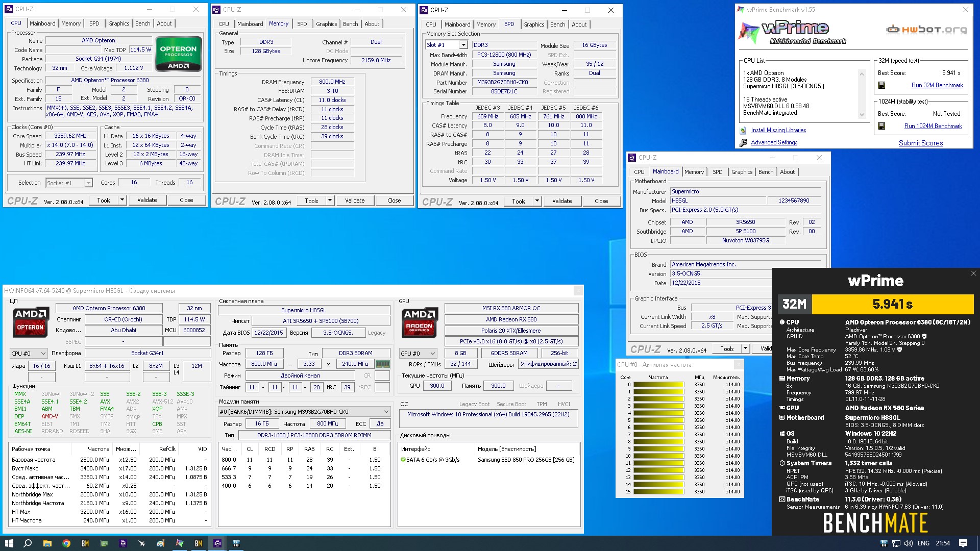Select CPU tab in CPU-Z Memory window
The image size is (980, 551).
(x=224, y=24)
